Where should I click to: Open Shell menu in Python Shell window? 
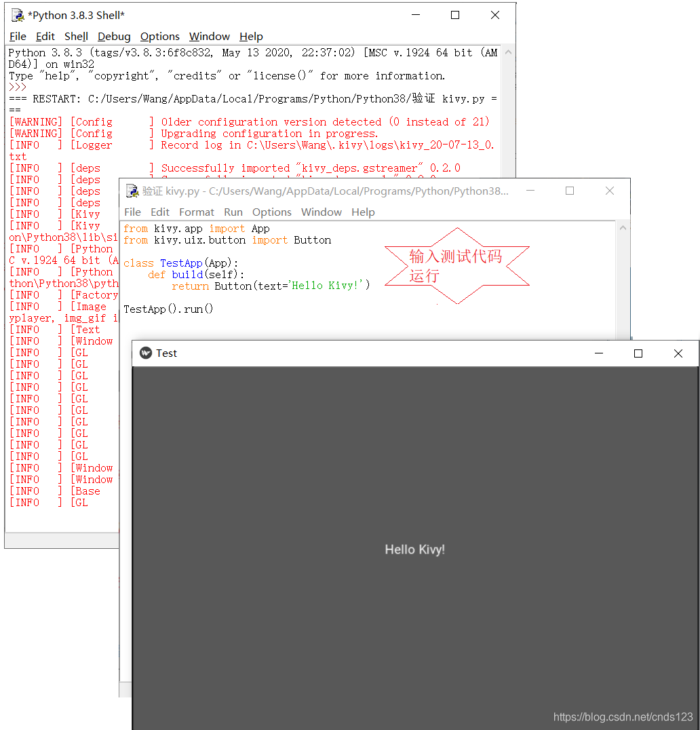pyautogui.click(x=77, y=37)
